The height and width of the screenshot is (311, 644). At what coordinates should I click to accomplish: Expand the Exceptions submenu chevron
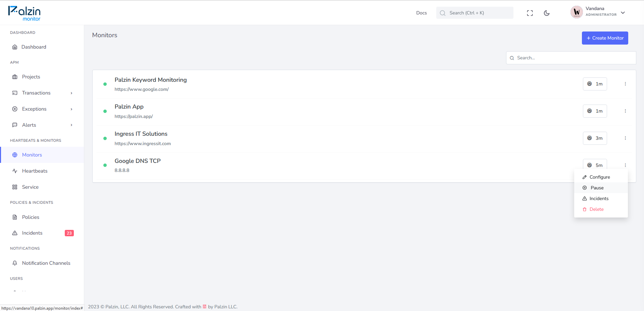point(71,109)
